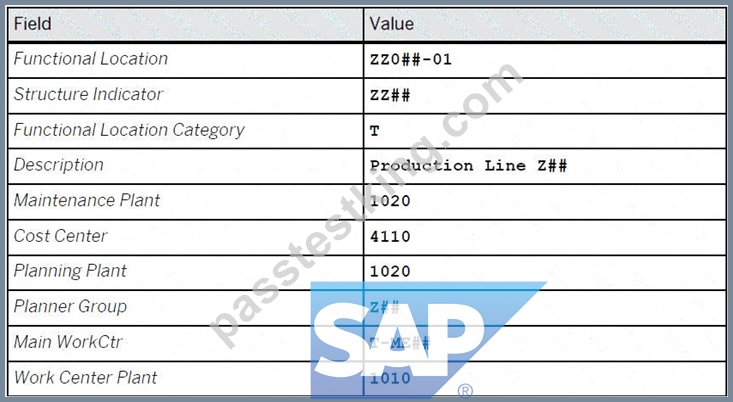Click the Description field label
This screenshot has height=402, width=733.
click(58, 165)
